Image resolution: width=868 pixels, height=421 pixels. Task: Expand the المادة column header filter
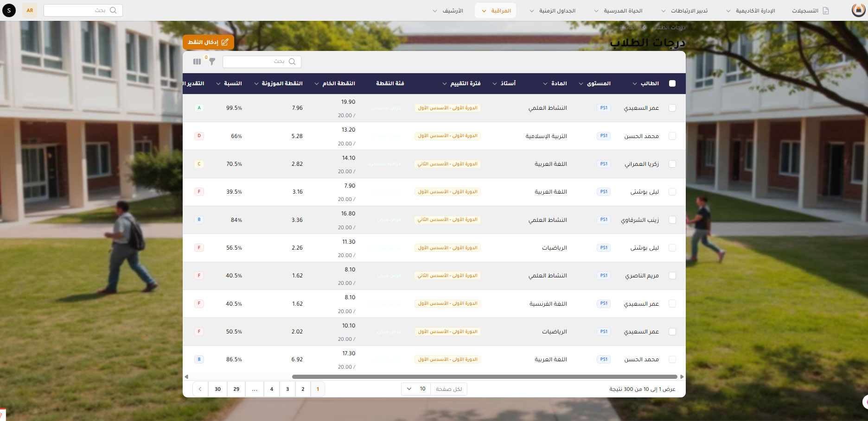545,84
